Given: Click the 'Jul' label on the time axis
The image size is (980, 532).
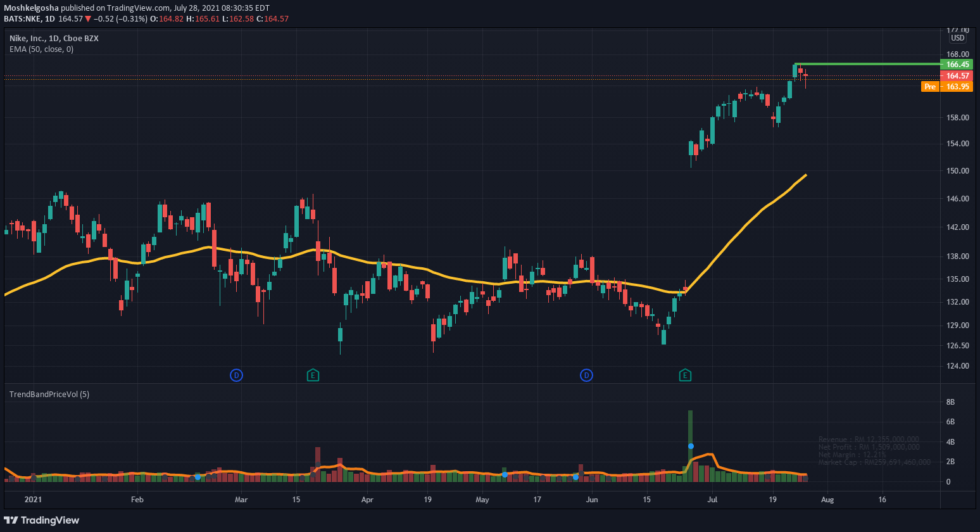Looking at the screenshot, I should click(x=712, y=500).
